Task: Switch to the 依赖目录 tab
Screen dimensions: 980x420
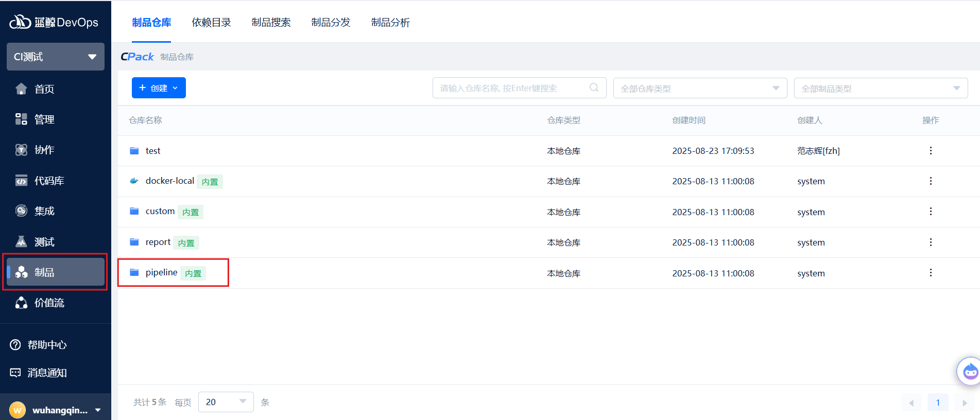Action: (x=211, y=22)
